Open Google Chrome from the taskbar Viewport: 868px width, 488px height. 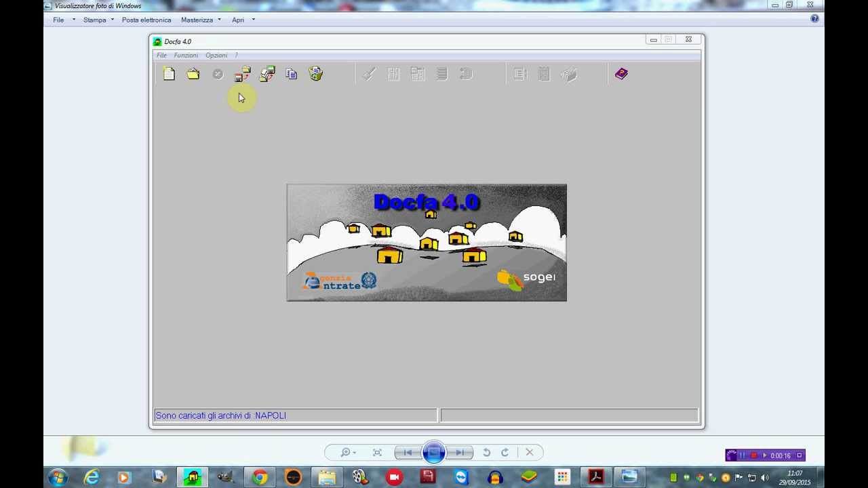coord(260,478)
